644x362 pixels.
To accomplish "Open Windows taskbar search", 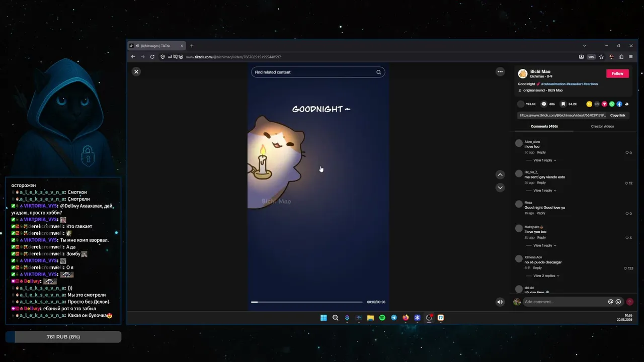I will click(x=336, y=318).
